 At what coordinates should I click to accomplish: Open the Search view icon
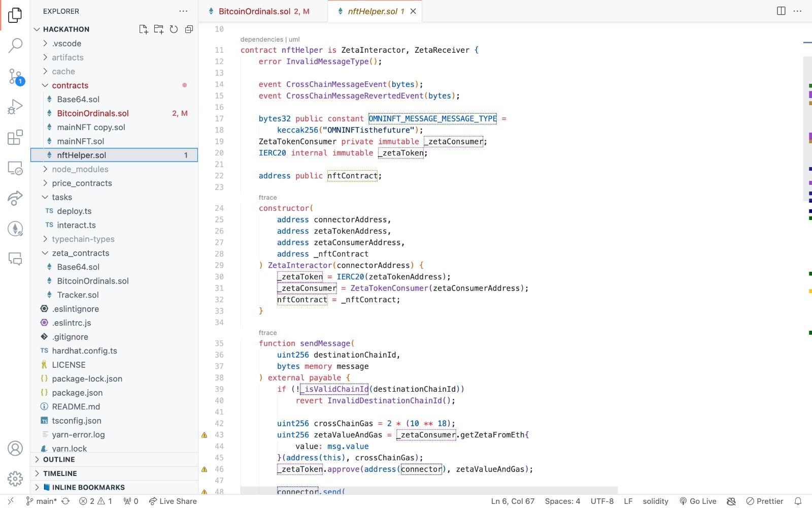(x=15, y=46)
